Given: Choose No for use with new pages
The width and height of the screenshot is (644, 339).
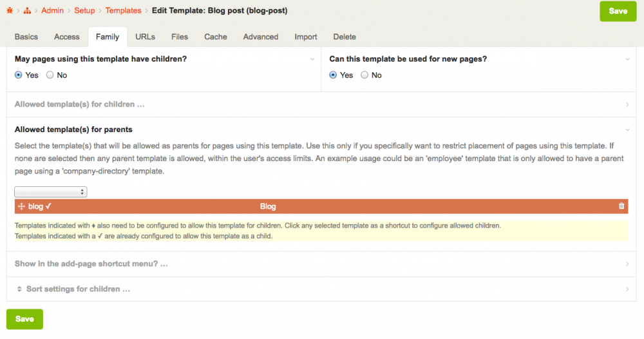Looking at the screenshot, I should (365, 75).
